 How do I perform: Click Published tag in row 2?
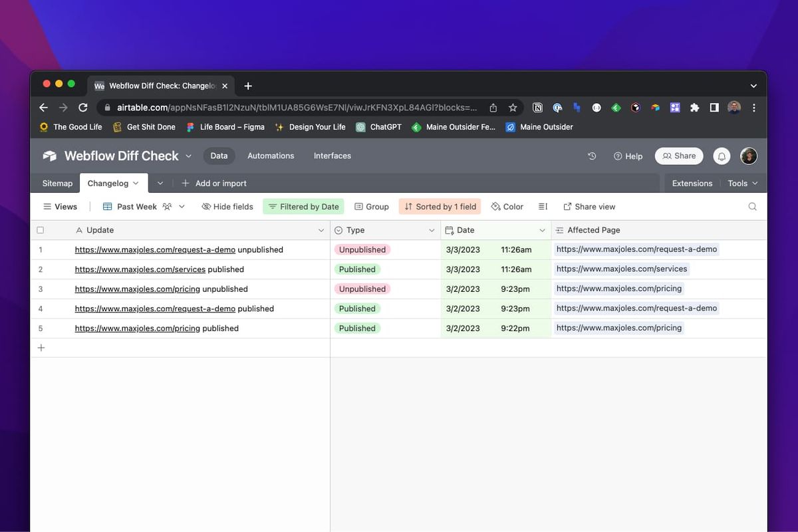pos(357,269)
